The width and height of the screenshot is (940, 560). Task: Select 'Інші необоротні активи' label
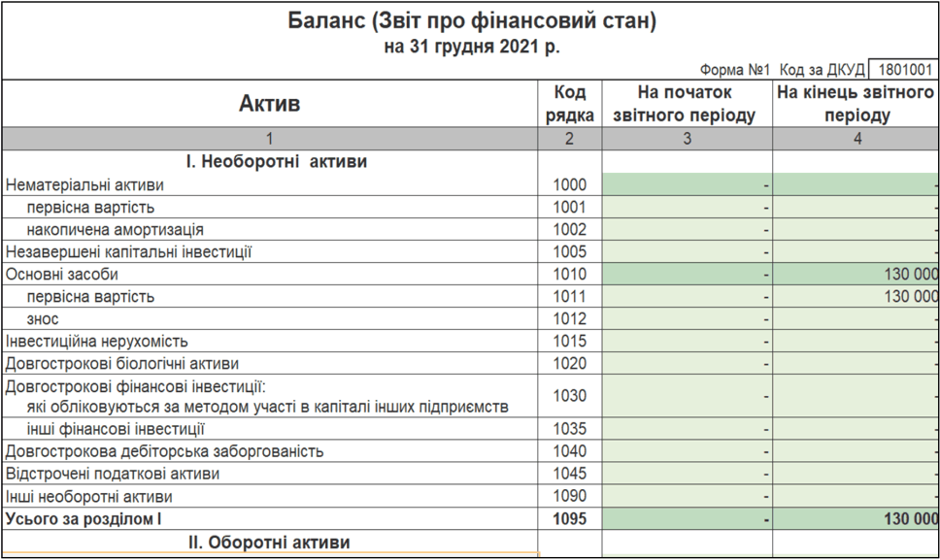pyautogui.click(x=88, y=497)
